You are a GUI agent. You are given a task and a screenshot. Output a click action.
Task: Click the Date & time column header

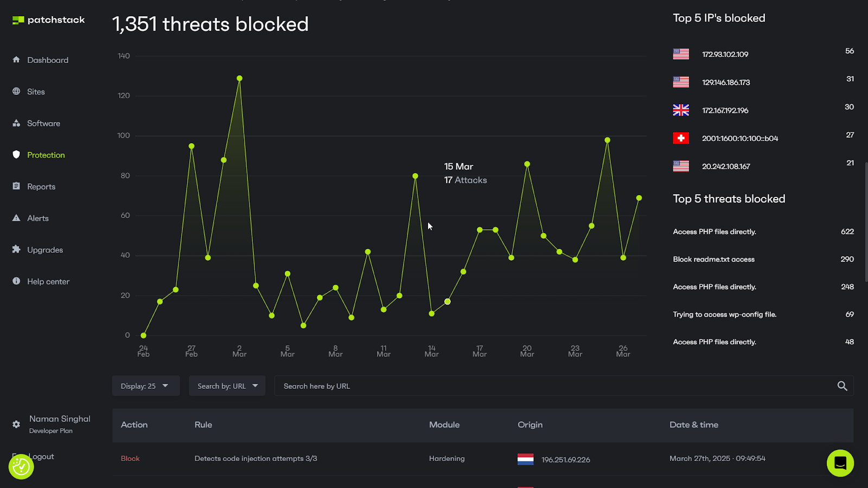(693, 425)
